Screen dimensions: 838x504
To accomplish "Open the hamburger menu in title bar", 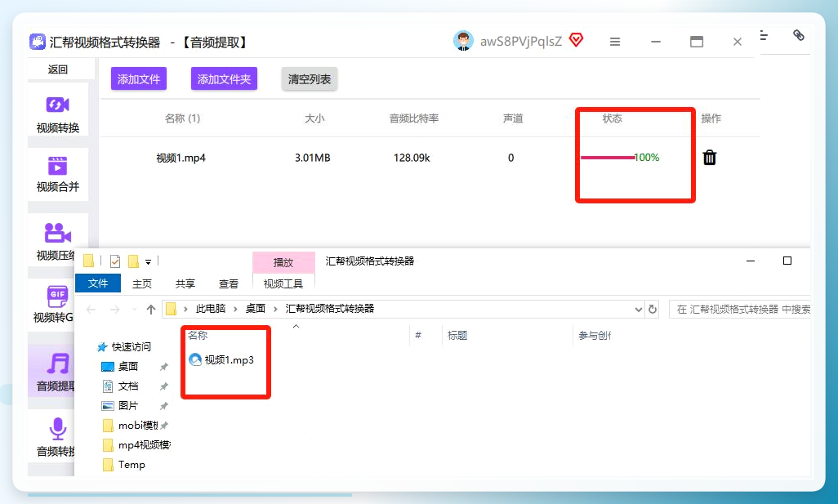I will pyautogui.click(x=615, y=42).
